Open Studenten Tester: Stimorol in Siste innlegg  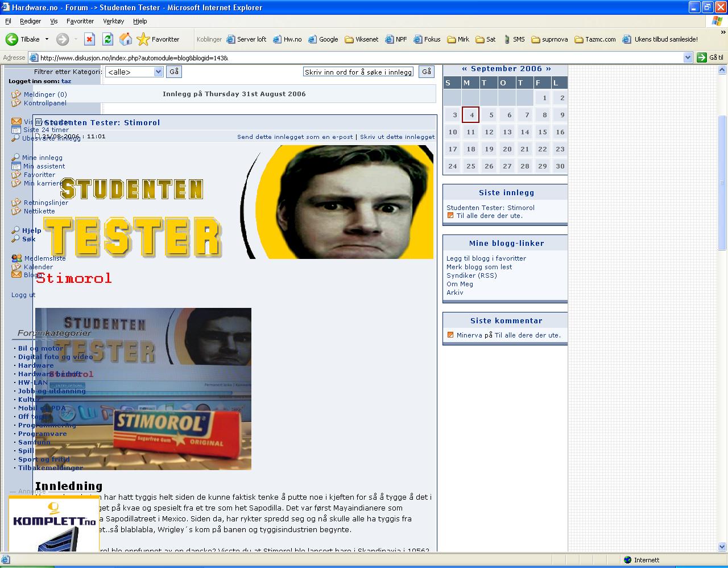click(x=490, y=208)
